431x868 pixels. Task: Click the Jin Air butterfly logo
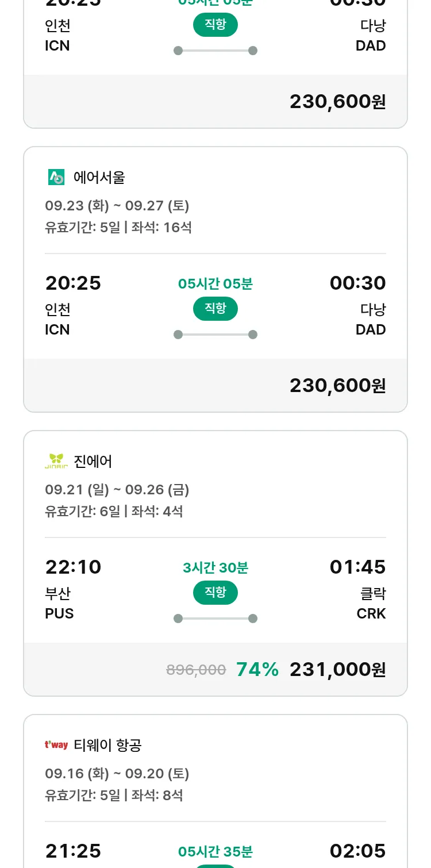[x=56, y=461]
